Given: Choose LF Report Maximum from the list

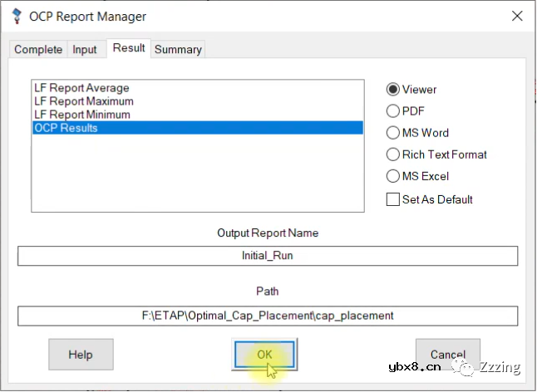Looking at the screenshot, I should (82, 101).
